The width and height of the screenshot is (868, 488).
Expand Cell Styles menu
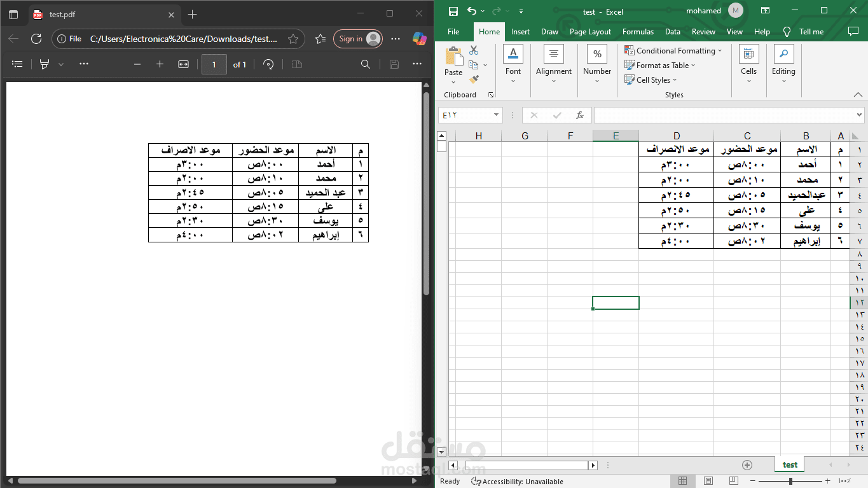(x=651, y=80)
